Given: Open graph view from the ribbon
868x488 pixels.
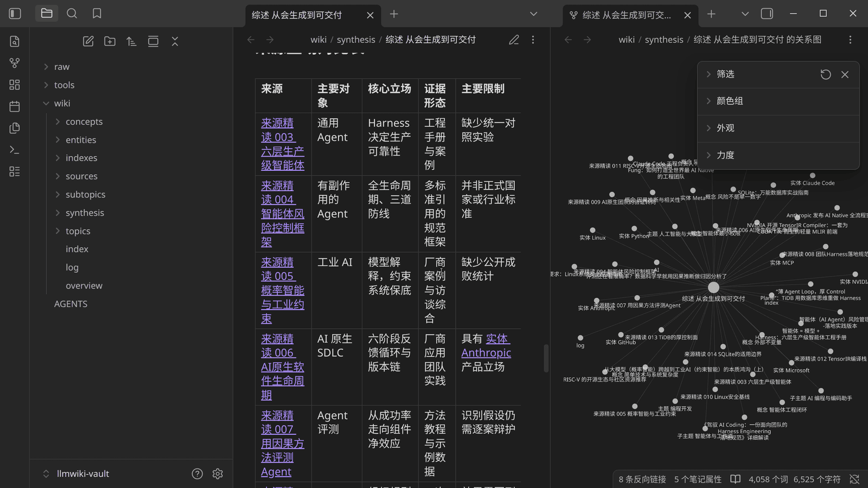Looking at the screenshot, I should click(15, 63).
